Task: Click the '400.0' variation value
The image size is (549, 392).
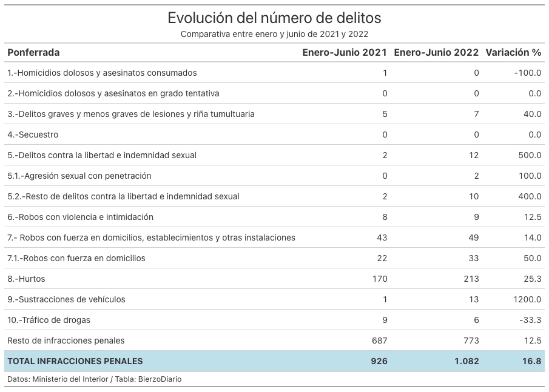Action: pos(530,196)
